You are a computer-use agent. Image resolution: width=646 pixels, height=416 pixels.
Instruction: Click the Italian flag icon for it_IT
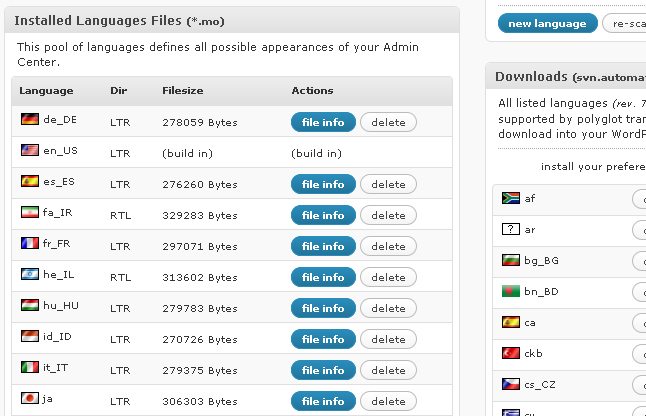[29, 367]
